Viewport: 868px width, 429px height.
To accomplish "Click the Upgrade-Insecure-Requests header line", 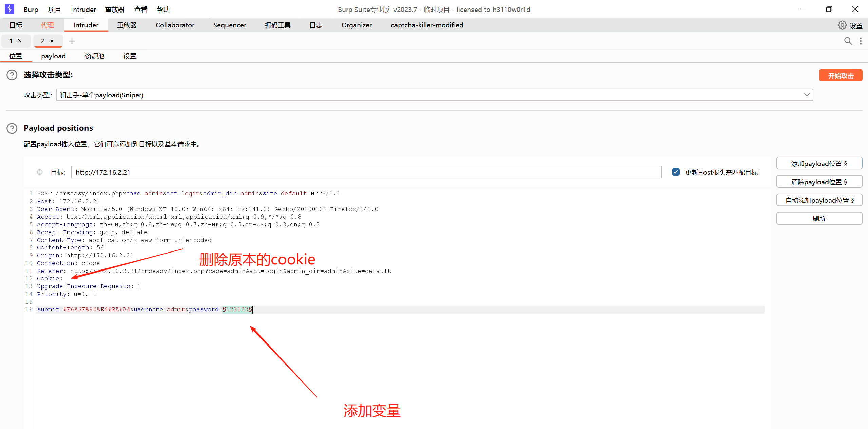I will [89, 286].
